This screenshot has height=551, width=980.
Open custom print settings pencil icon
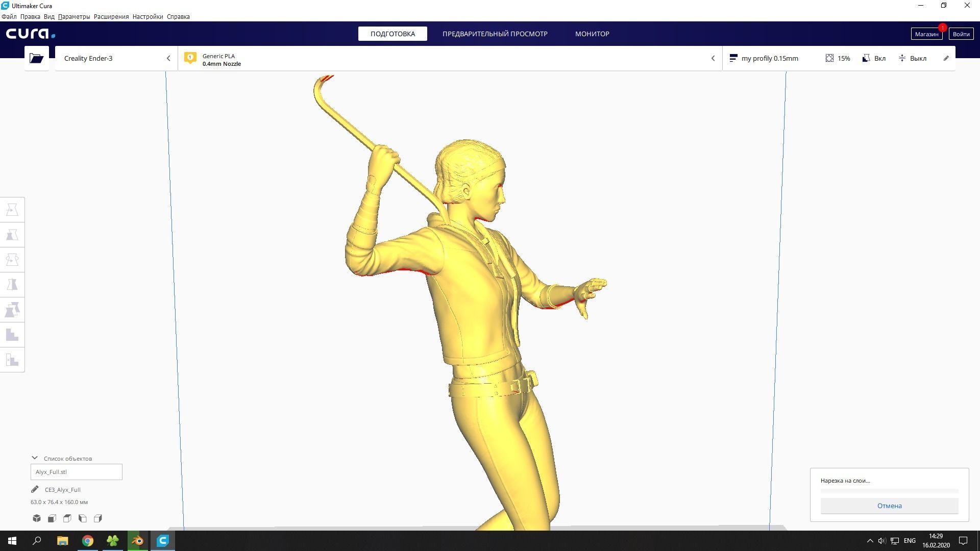(946, 58)
